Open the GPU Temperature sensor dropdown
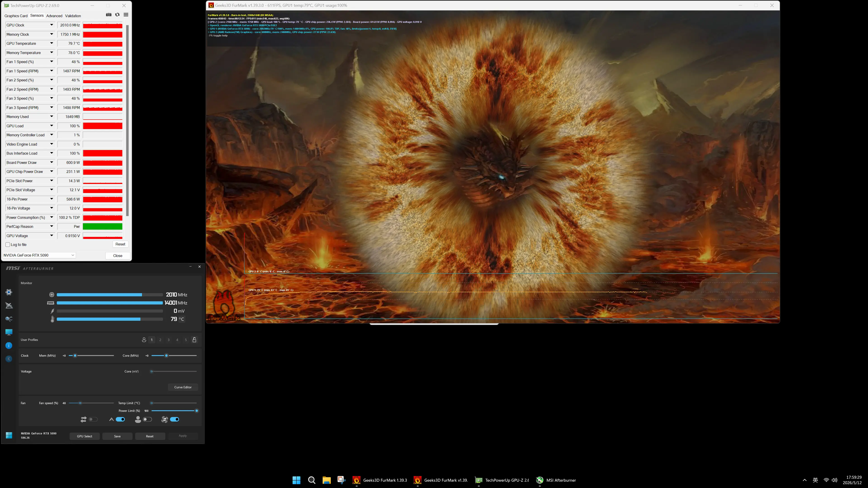 point(52,43)
